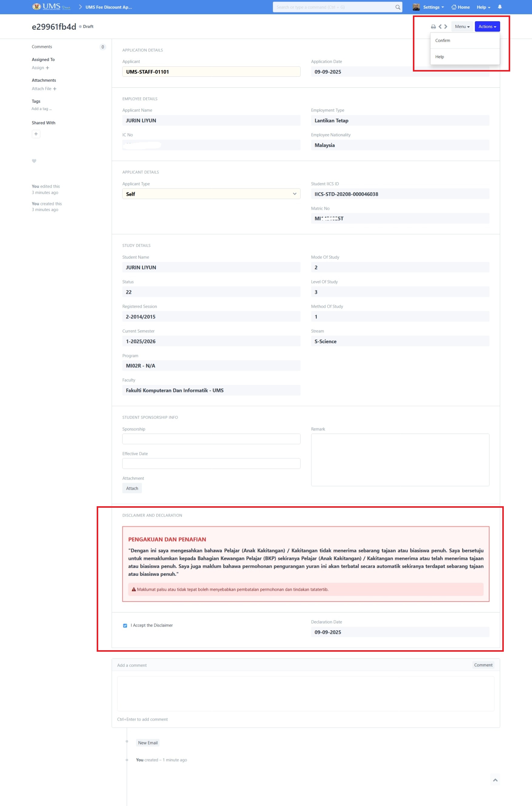532x806 pixels.
Task: Click the Comment button
Action: (483, 665)
